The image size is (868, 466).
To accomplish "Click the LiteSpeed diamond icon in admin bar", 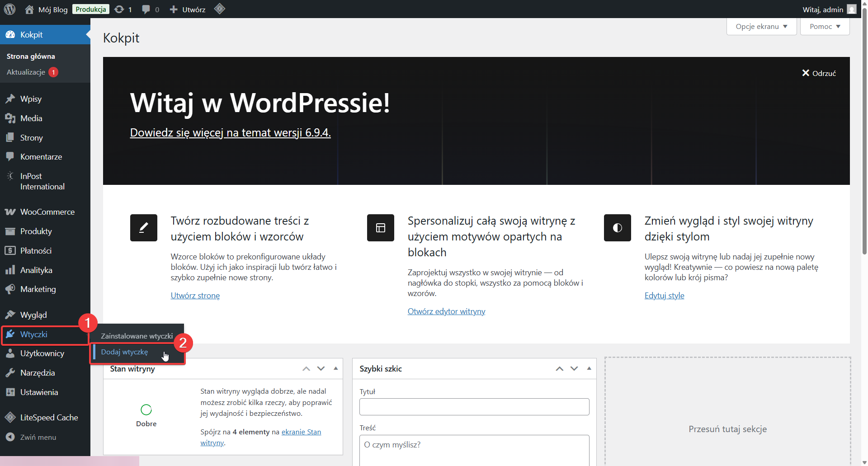I will click(220, 9).
